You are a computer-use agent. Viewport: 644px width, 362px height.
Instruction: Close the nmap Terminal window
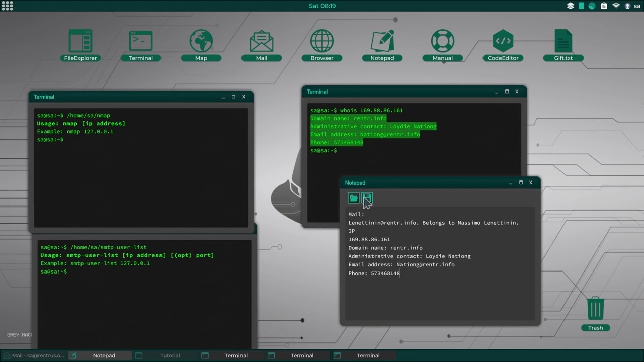pyautogui.click(x=244, y=97)
